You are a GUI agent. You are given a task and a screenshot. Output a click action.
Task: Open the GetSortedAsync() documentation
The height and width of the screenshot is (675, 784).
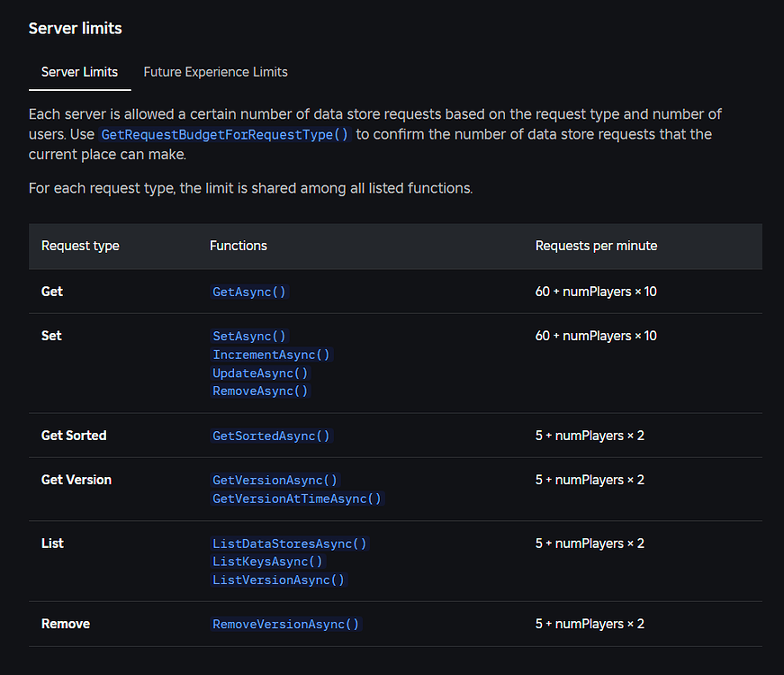click(271, 435)
